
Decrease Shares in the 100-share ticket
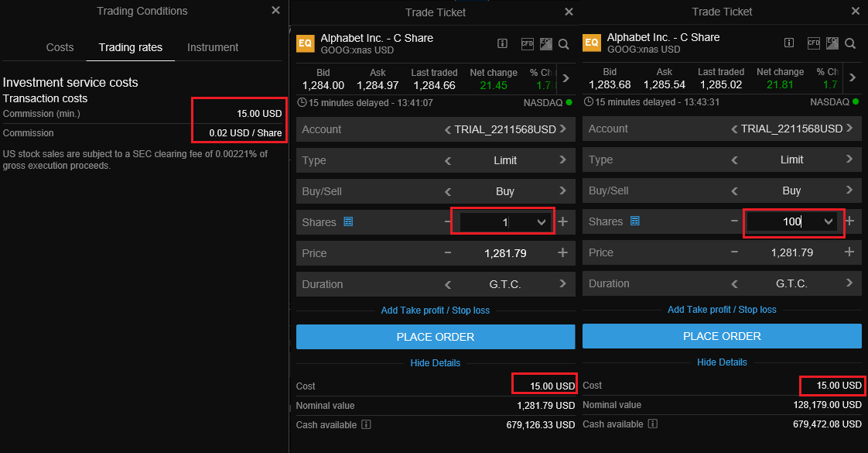pos(734,221)
